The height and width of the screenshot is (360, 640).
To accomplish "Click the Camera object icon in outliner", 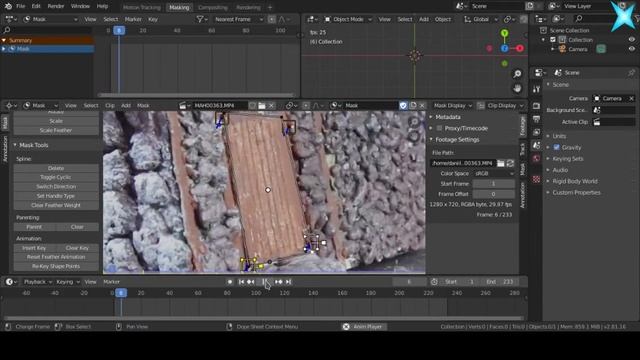I will (x=562, y=49).
